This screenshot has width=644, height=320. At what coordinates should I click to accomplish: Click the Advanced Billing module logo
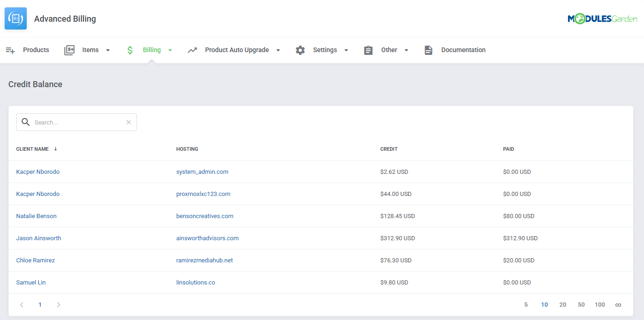tap(15, 18)
